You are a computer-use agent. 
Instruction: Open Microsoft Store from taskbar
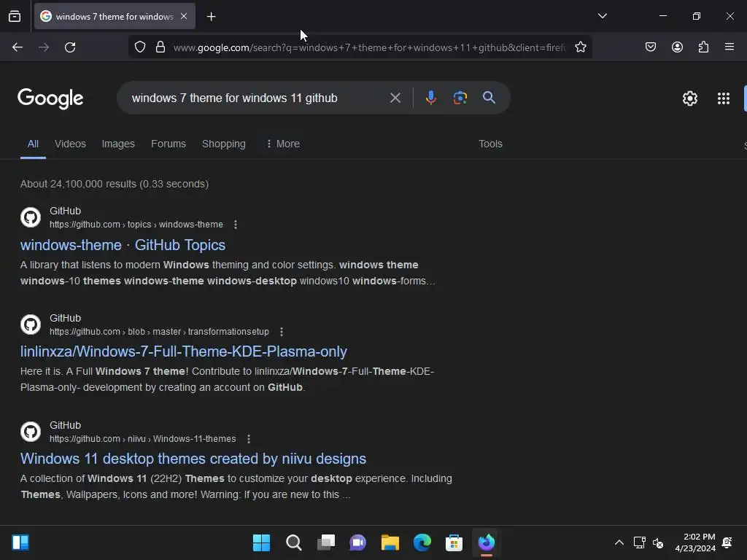pyautogui.click(x=454, y=542)
